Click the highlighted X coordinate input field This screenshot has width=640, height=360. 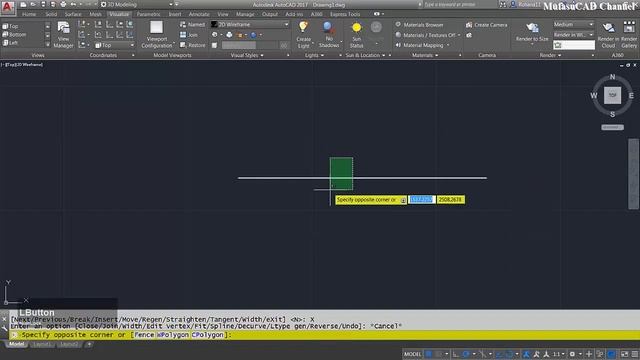421,200
